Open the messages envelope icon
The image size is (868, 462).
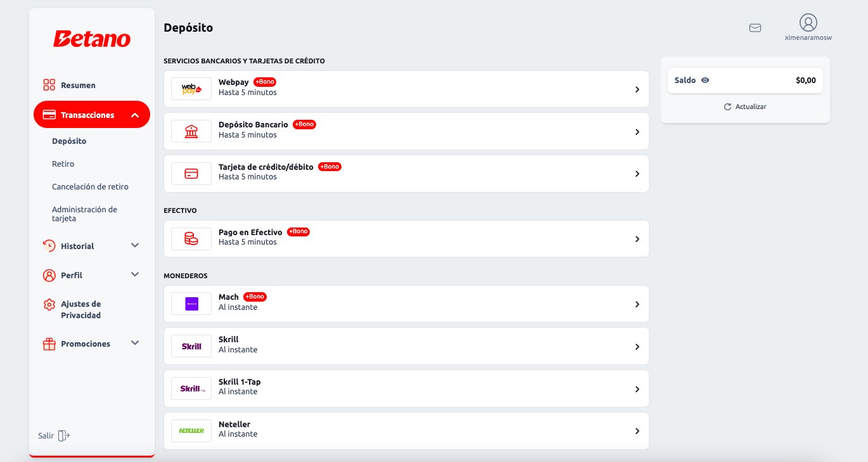pos(755,28)
